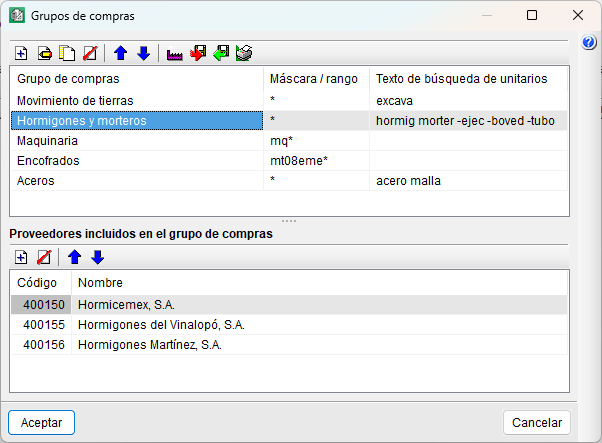602x443 pixels.
Task: Open help with the blue question mark
Action: click(589, 42)
